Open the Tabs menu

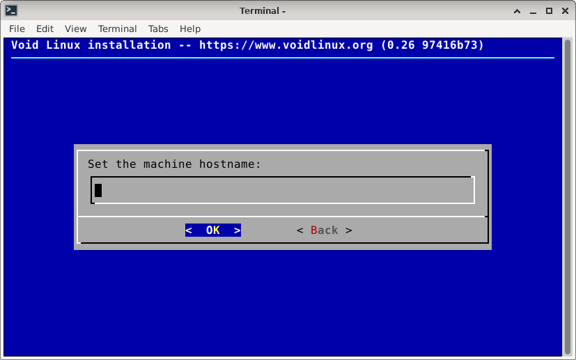[158, 29]
